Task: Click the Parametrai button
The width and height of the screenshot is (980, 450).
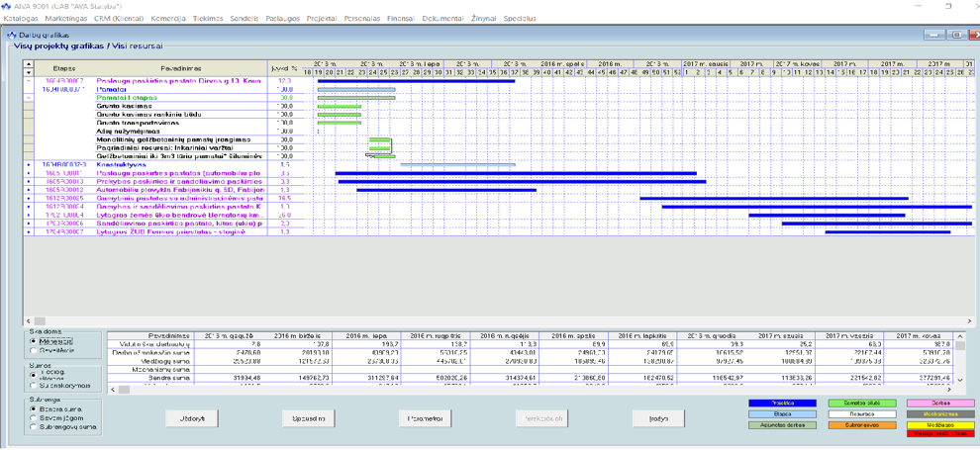Action: click(425, 418)
